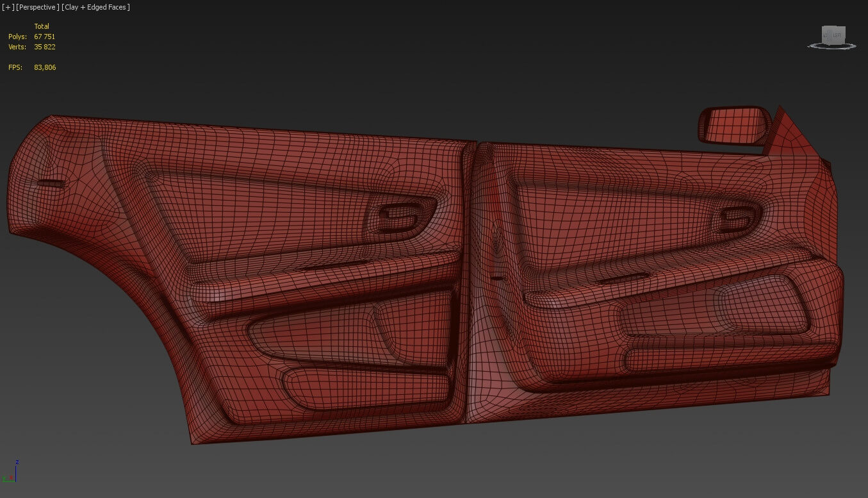Click the FPS readout value
The width and height of the screenshot is (868, 498).
pyautogui.click(x=45, y=67)
